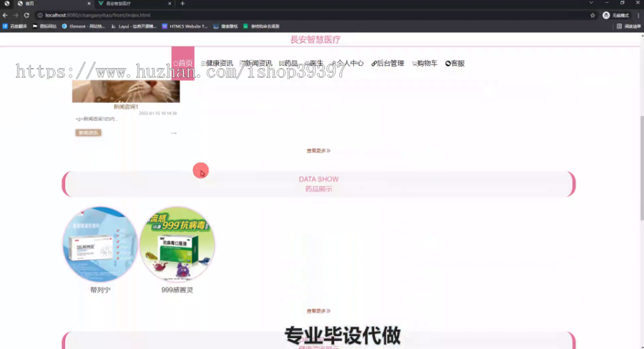Viewport: 644px width, 349px height.
Task: Click the arrow on the news card
Action: point(174,133)
